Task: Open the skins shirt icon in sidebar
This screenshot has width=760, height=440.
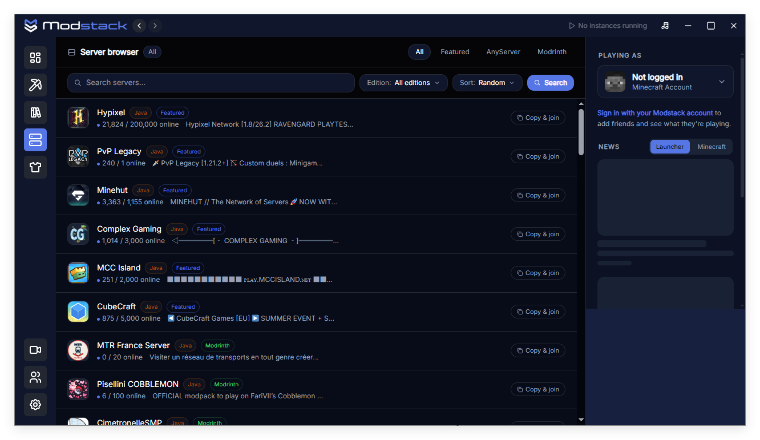Action: (x=35, y=167)
